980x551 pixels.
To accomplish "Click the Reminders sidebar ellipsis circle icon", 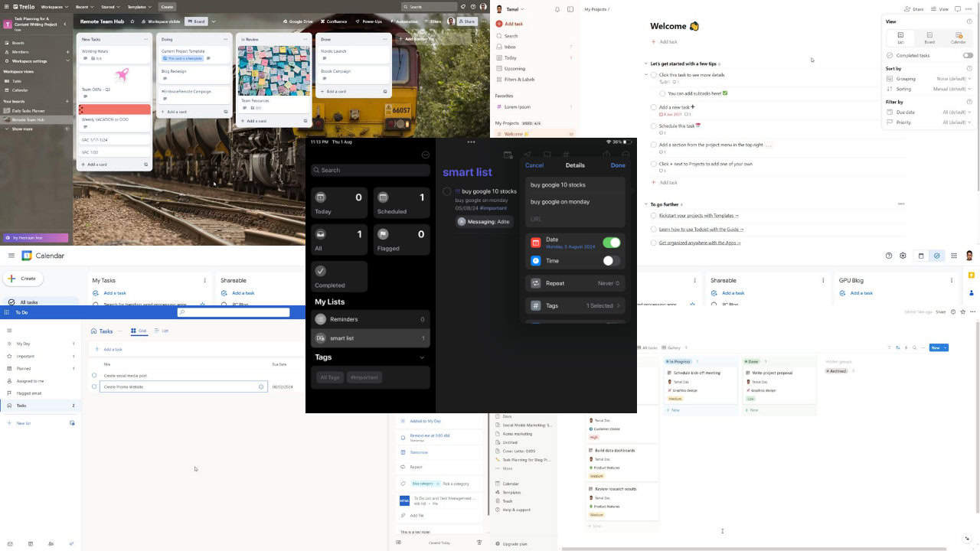I will point(426,155).
